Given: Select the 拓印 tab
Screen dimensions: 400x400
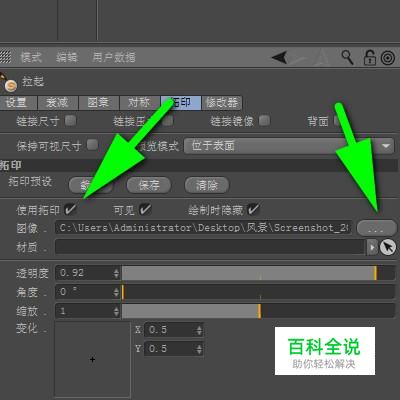Looking at the screenshot, I should coord(181,103).
